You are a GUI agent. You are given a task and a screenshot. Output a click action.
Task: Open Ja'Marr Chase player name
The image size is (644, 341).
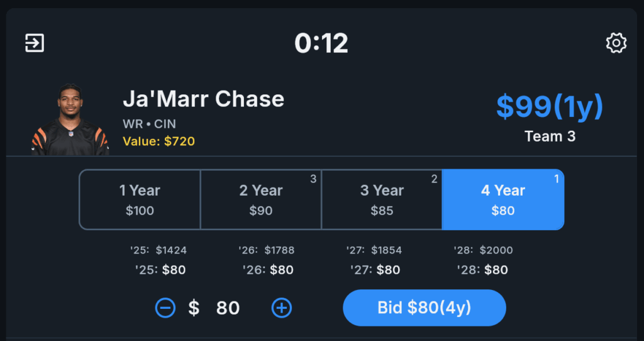point(203,99)
